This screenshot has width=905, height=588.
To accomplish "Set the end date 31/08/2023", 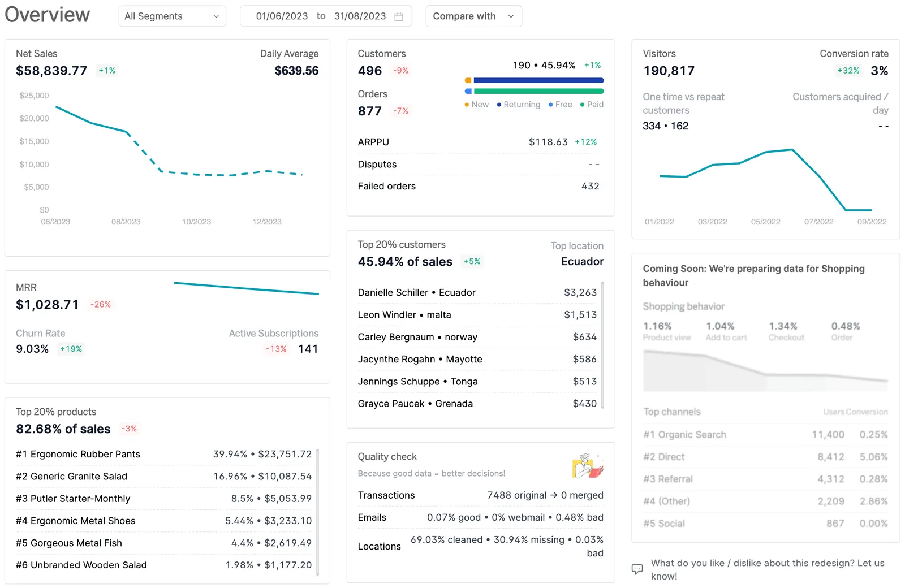I will click(360, 16).
